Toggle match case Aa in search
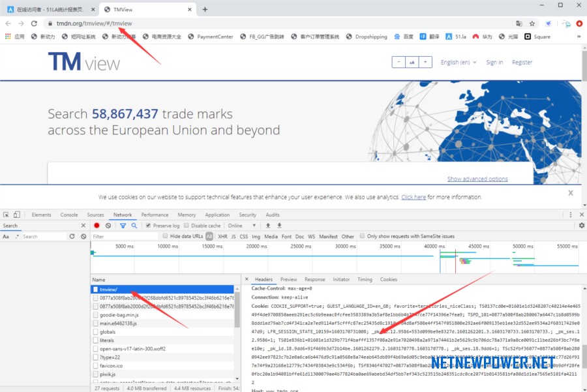The image size is (587, 392). (x=6, y=237)
